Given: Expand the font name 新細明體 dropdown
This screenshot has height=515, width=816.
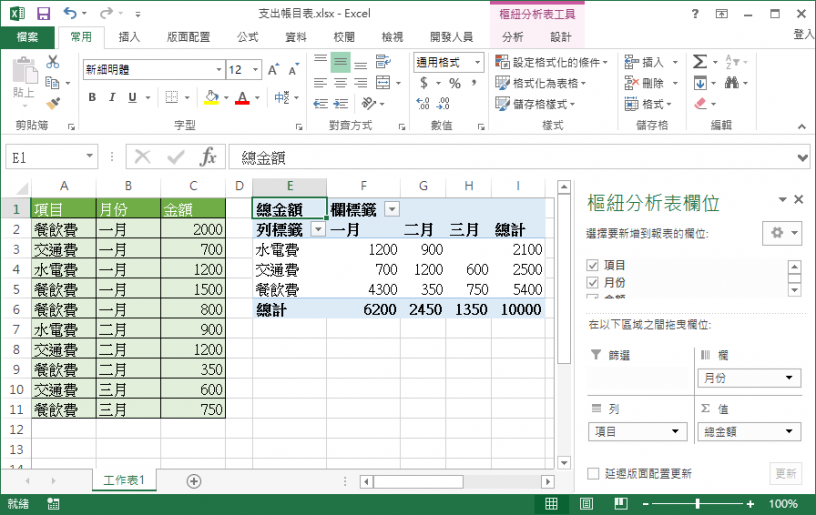Looking at the screenshot, I should (219, 70).
